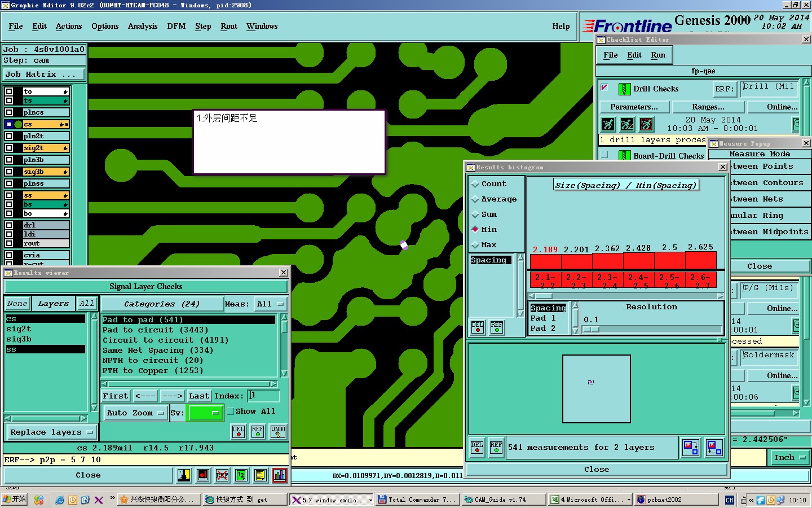Select the Min radio option
Image resolution: width=812 pixels, height=508 pixels.
(475, 230)
